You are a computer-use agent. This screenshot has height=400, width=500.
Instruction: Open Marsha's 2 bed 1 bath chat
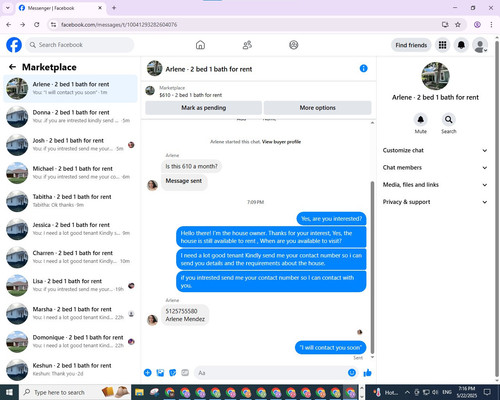coord(70,314)
